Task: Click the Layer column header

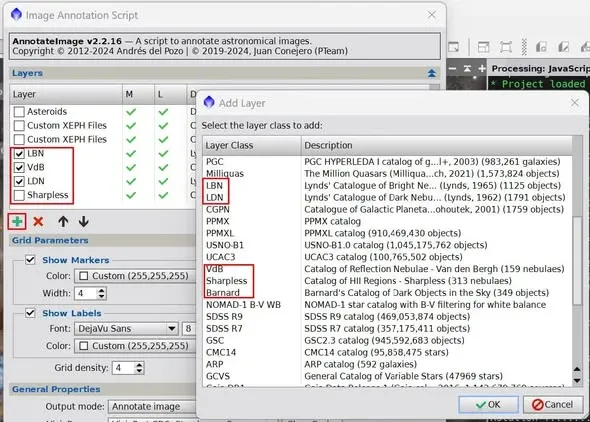Action: (66, 94)
